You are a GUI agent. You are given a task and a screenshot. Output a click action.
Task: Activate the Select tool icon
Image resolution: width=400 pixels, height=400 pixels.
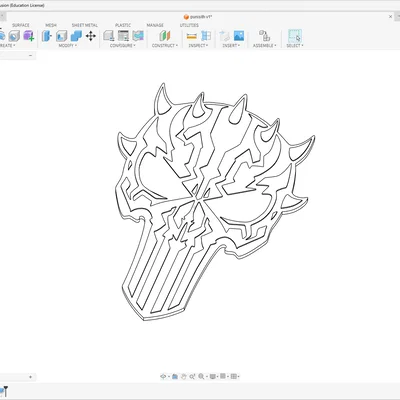coord(295,36)
